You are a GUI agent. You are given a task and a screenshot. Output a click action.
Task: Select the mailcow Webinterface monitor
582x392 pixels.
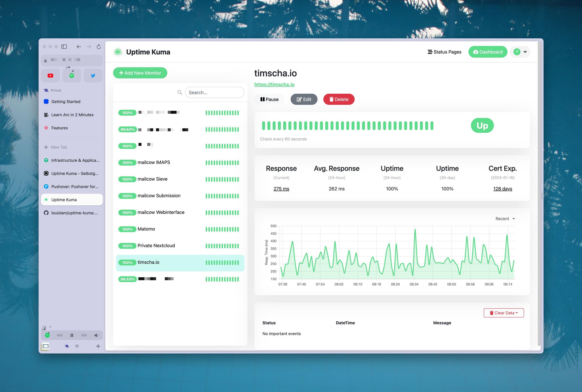(x=180, y=213)
